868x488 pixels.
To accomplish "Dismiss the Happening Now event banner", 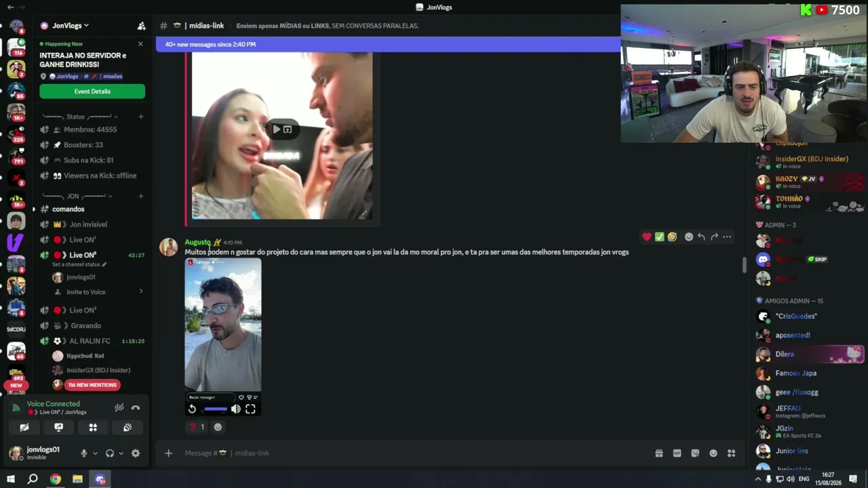I will 140,44.
